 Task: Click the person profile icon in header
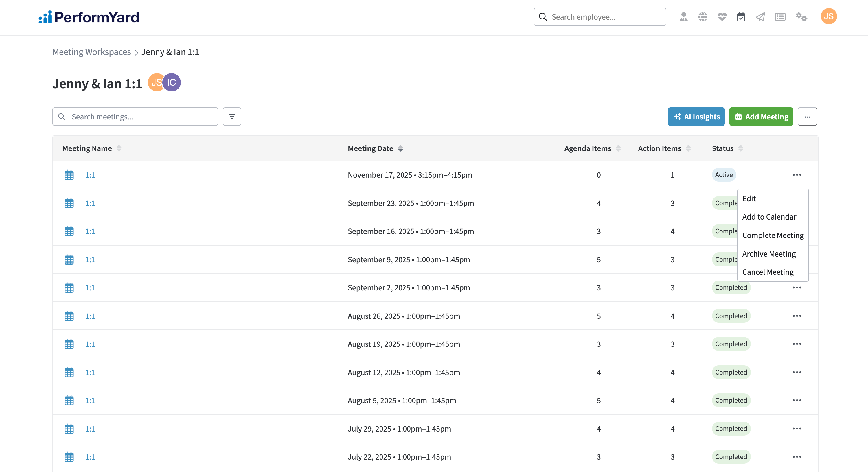[683, 17]
